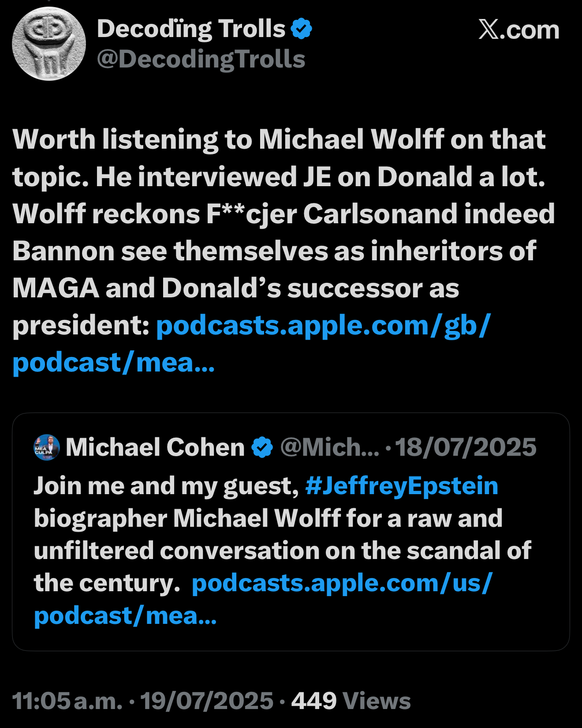Screen dimensions: 582x728
Task: Click the 19/07/2025 post date
Action: [x=207, y=701]
